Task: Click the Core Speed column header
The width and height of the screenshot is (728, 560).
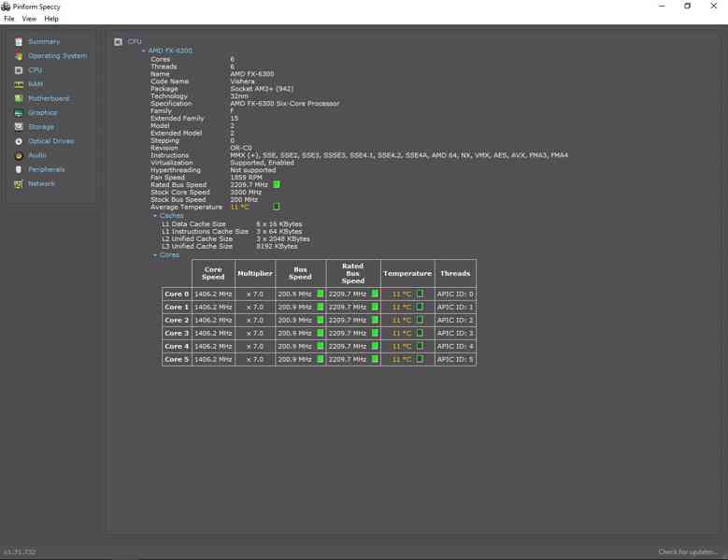Action: pos(213,273)
